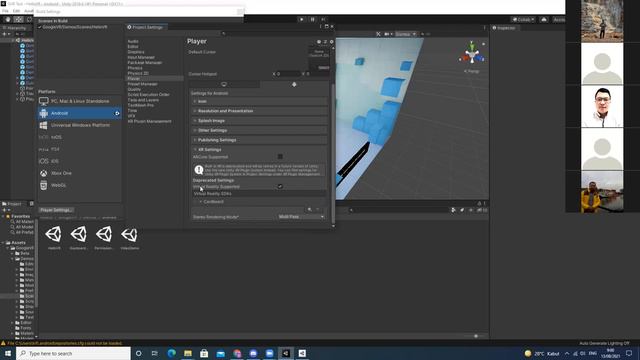
Task: Open Microsoft Edge from taskbar
Action: (171, 353)
